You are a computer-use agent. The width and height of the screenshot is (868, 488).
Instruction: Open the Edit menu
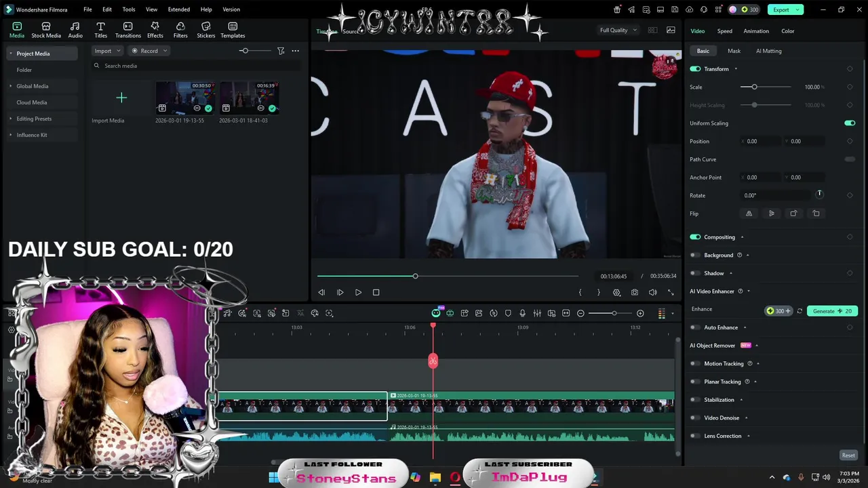point(107,9)
